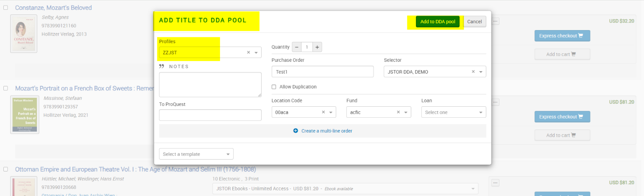Clear the acfic fund value
This screenshot has width=644, height=196.
tap(398, 112)
